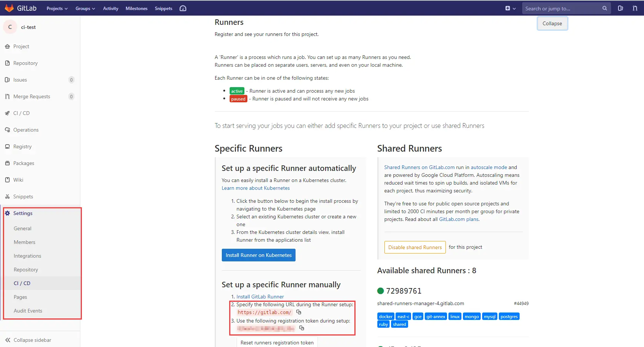Click the Registry disk icon
This screenshot has width=644, height=347.
[x=7, y=146]
